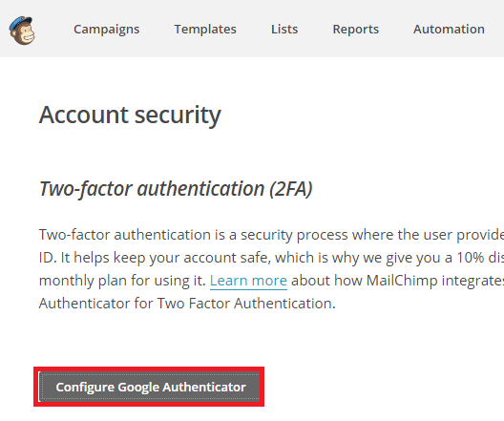The width and height of the screenshot is (504, 421).
Task: Open the Campaigns menu item
Action: 106,30
